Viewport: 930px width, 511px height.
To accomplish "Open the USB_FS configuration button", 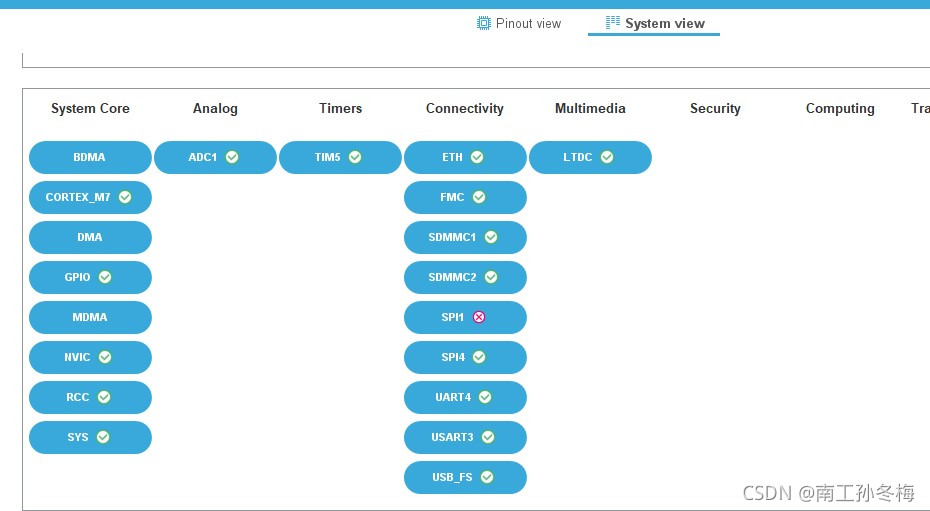I will (x=465, y=477).
